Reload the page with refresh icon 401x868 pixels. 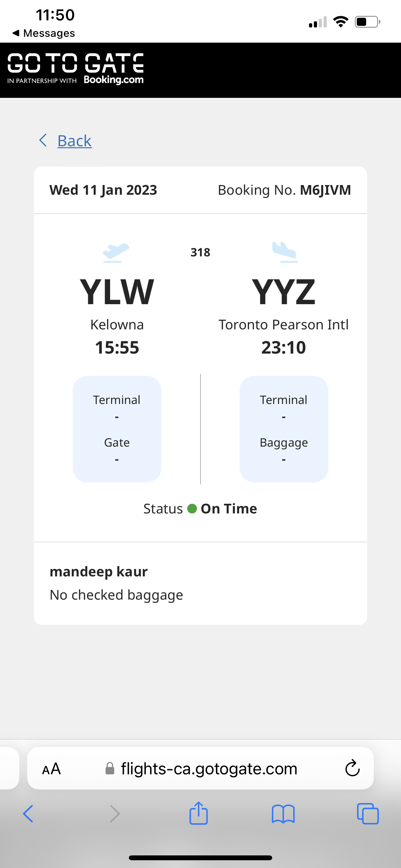pos(353,769)
